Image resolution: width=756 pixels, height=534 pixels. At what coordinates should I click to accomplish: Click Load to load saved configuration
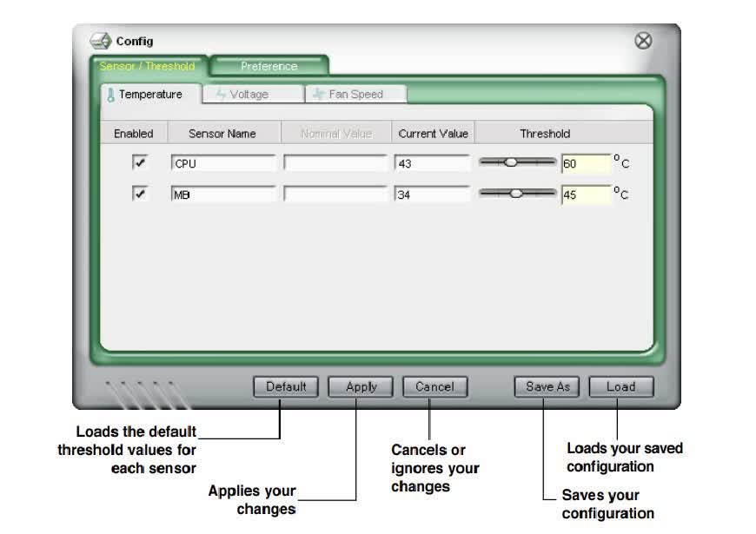(621, 386)
